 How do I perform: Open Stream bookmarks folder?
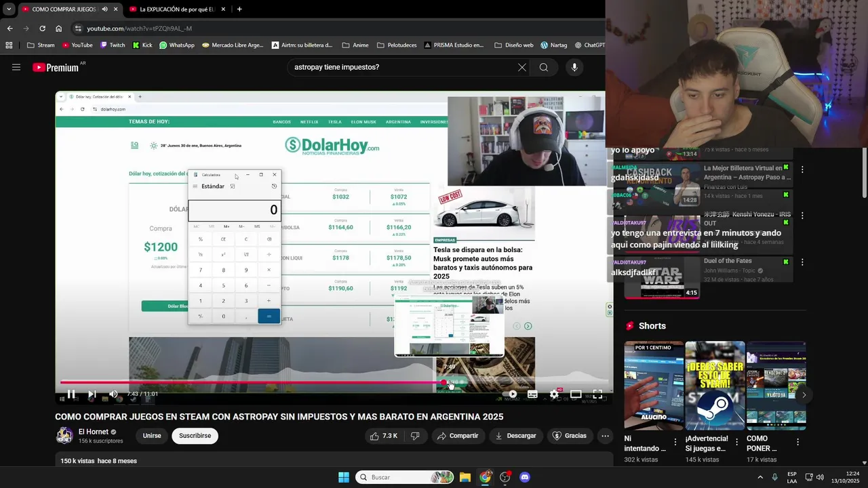pyautogui.click(x=41, y=45)
